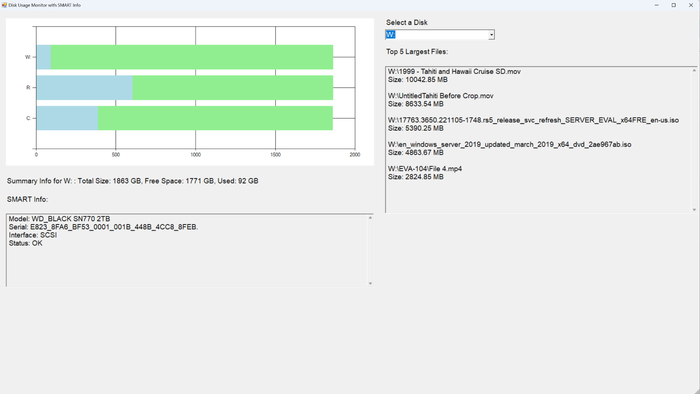
Task: Click the W: drive free-space green bar
Action: click(x=192, y=57)
